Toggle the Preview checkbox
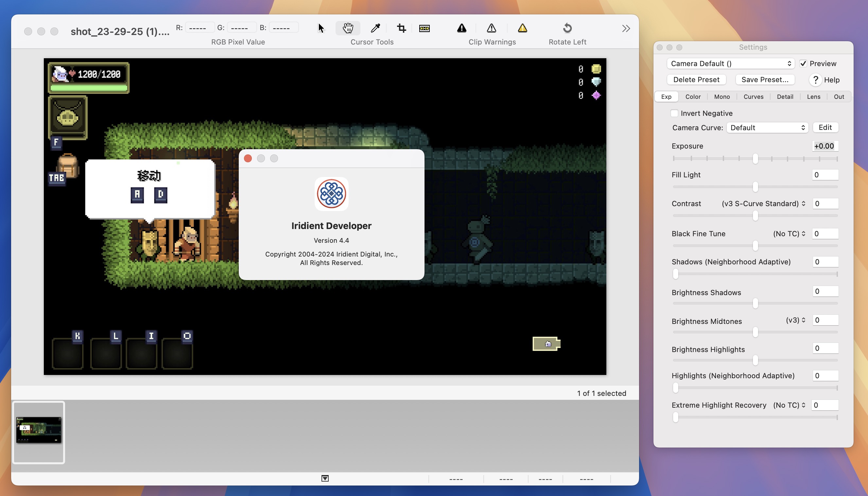868x496 pixels. coord(803,63)
